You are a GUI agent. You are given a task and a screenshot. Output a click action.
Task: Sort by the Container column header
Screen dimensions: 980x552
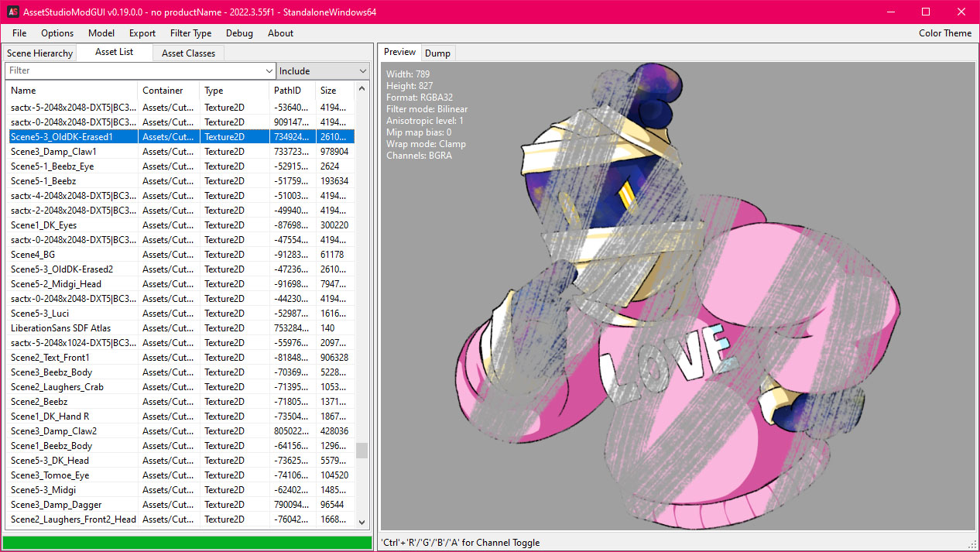(x=169, y=91)
